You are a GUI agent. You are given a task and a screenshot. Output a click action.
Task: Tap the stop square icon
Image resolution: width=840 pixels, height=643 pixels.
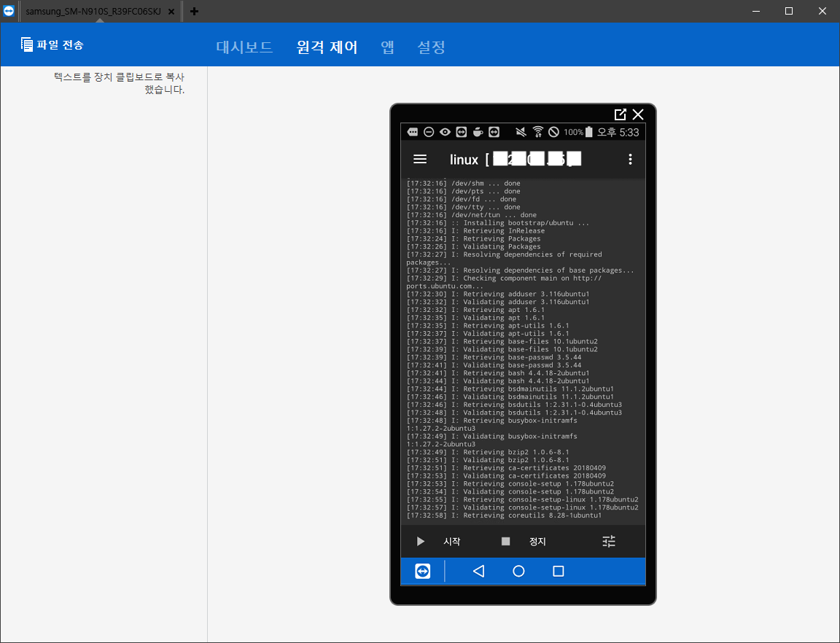505,541
